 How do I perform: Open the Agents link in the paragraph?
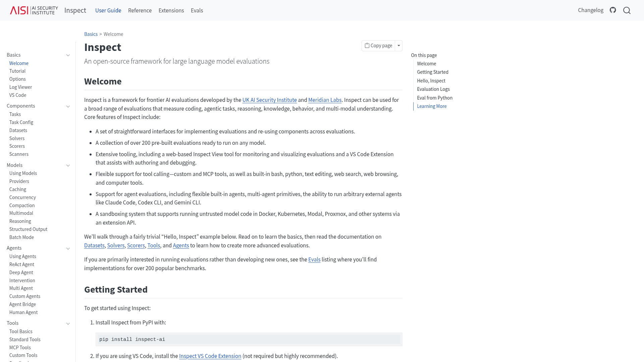181,245
